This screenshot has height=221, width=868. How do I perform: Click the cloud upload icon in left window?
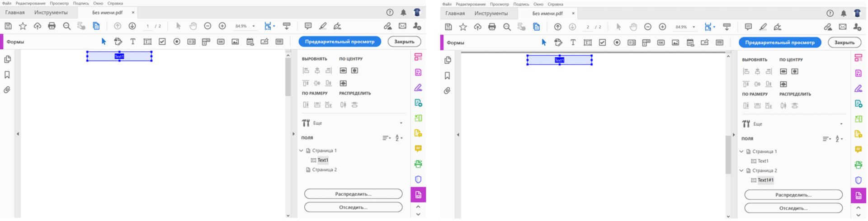point(38,26)
